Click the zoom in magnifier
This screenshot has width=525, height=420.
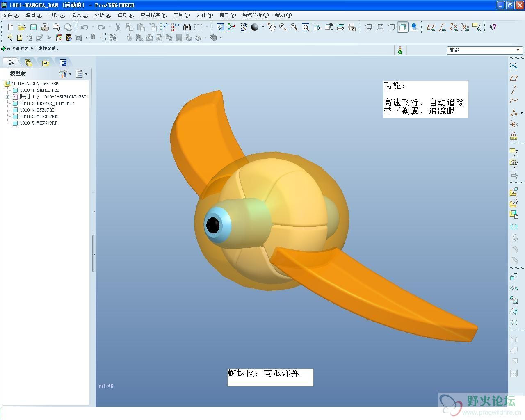[283, 27]
